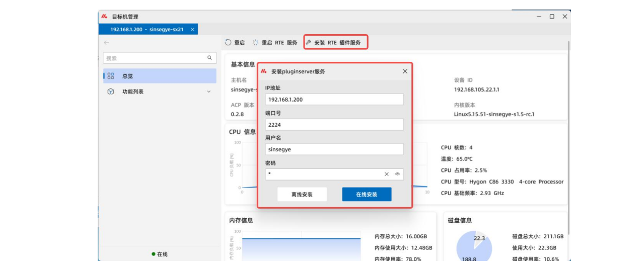Viewport: 644px width, 269px height.
Task: Click the search magnifier icon in sidebar
Action: coord(210,58)
